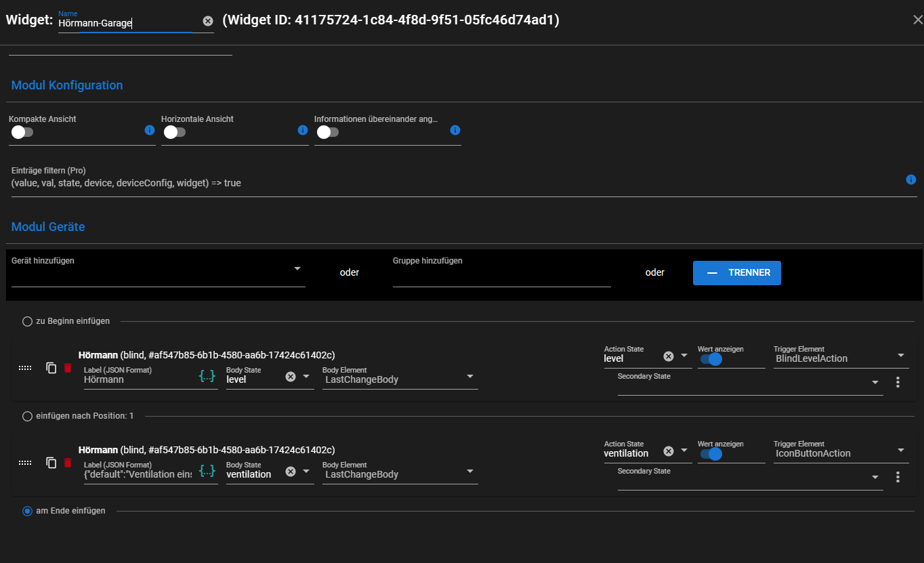
Task: Toggle Informationen übereinander switch
Action: tap(327, 132)
